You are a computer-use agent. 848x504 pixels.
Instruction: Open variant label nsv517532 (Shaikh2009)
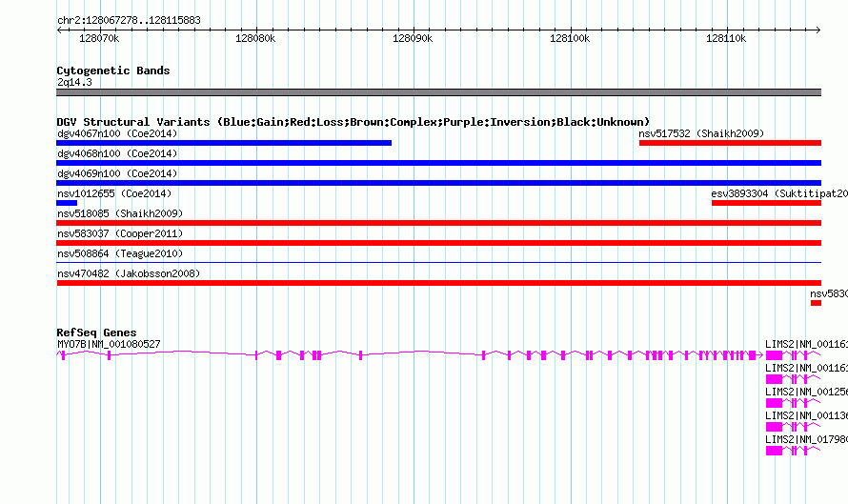pos(701,133)
